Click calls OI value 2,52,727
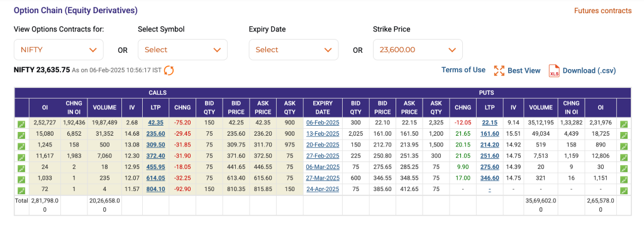 pos(45,123)
